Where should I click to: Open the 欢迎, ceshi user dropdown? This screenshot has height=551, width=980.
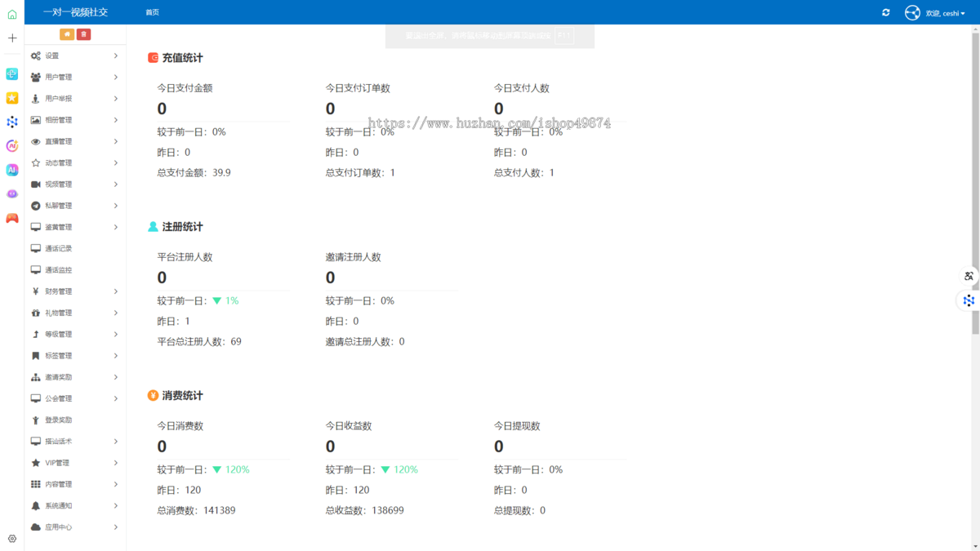(945, 13)
